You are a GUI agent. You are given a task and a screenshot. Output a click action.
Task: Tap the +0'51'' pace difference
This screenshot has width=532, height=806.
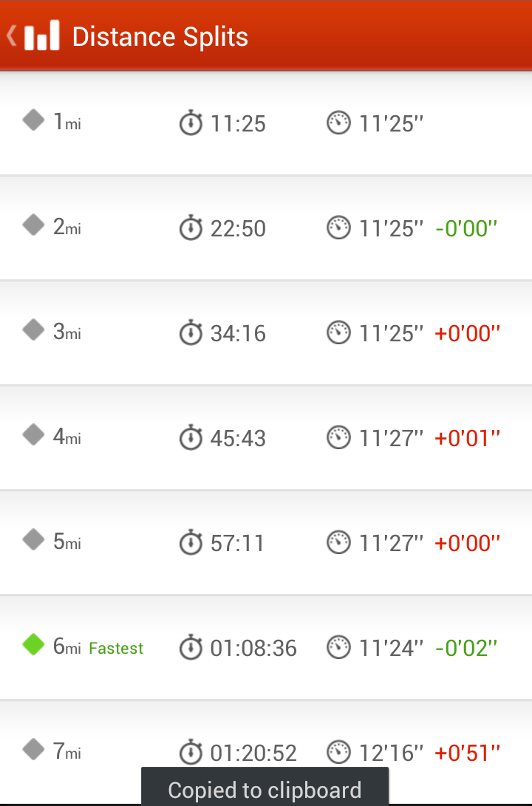(x=467, y=753)
